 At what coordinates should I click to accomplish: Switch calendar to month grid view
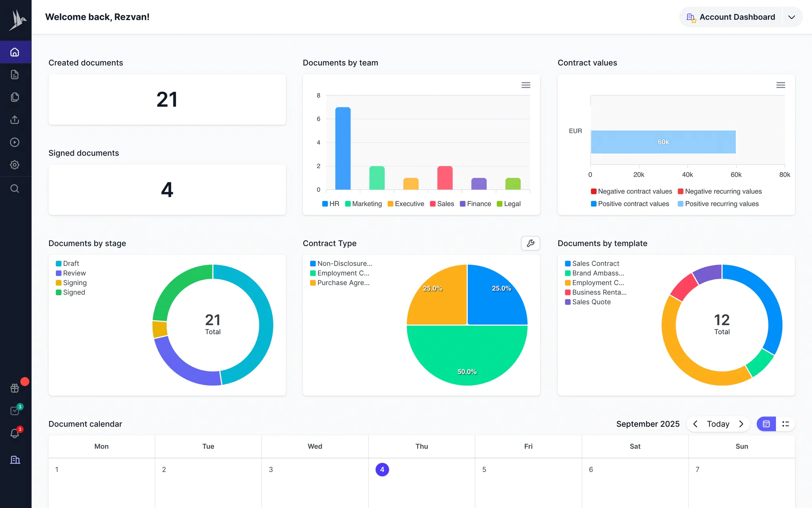point(766,424)
